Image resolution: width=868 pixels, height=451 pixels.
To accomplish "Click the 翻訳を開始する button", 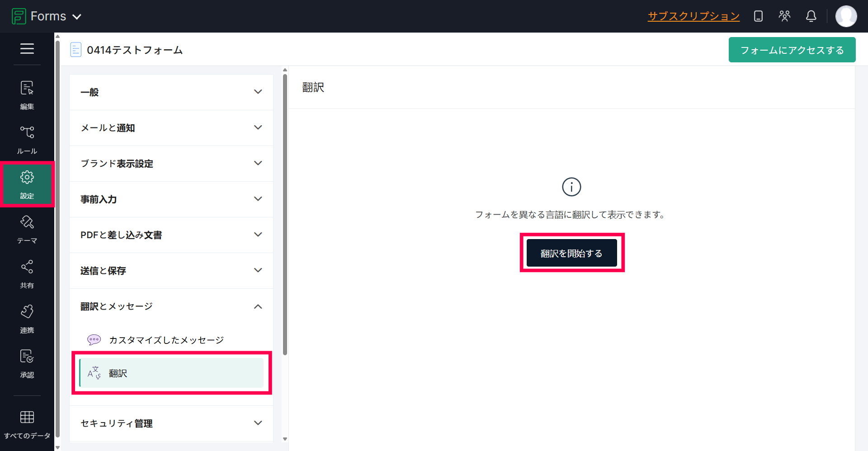I will [571, 253].
